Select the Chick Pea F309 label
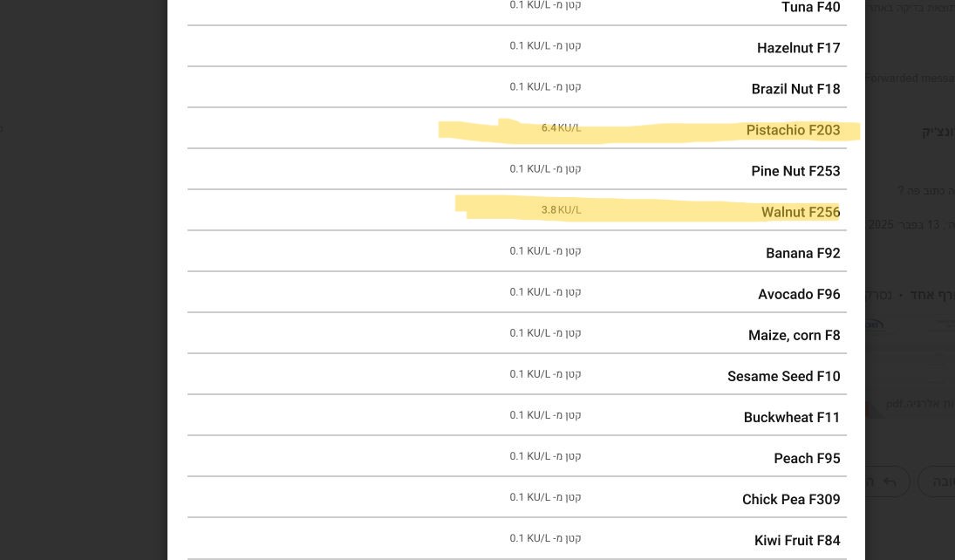The width and height of the screenshot is (955, 560). pos(791,500)
